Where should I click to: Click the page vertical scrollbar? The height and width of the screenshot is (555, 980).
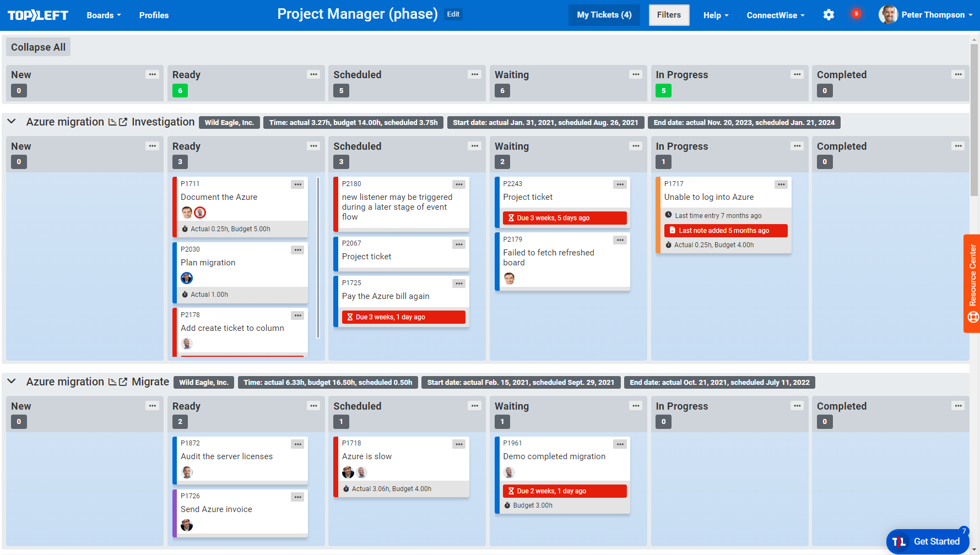(974, 119)
